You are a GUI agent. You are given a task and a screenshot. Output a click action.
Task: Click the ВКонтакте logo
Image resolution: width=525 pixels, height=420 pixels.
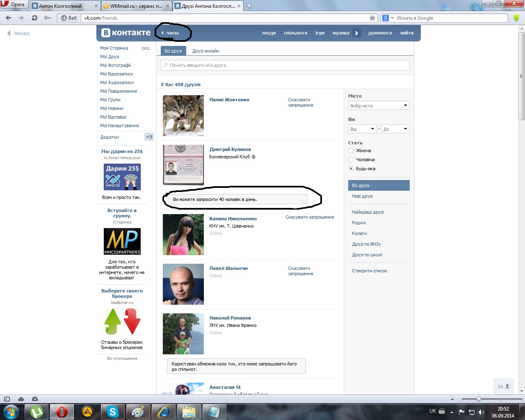(126, 33)
